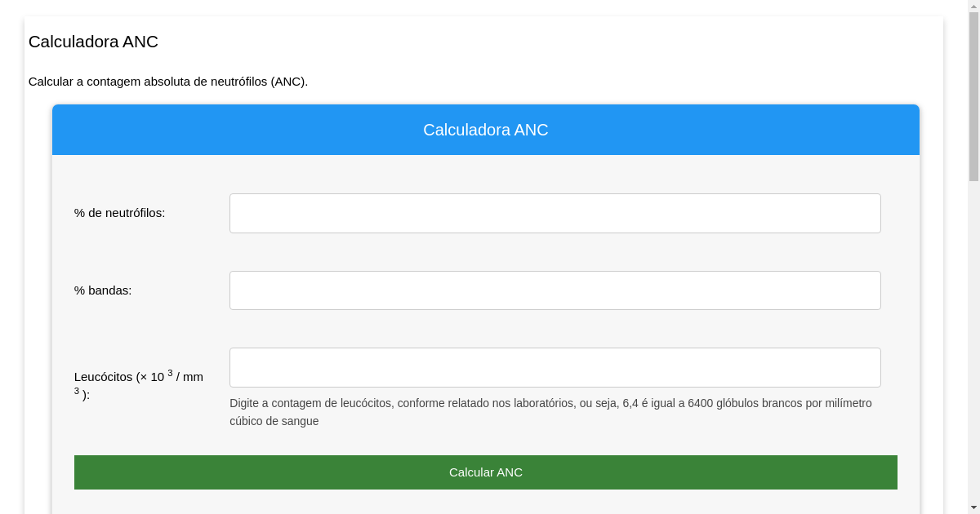Click the Calculadora ANC blue header banner

click(x=485, y=130)
